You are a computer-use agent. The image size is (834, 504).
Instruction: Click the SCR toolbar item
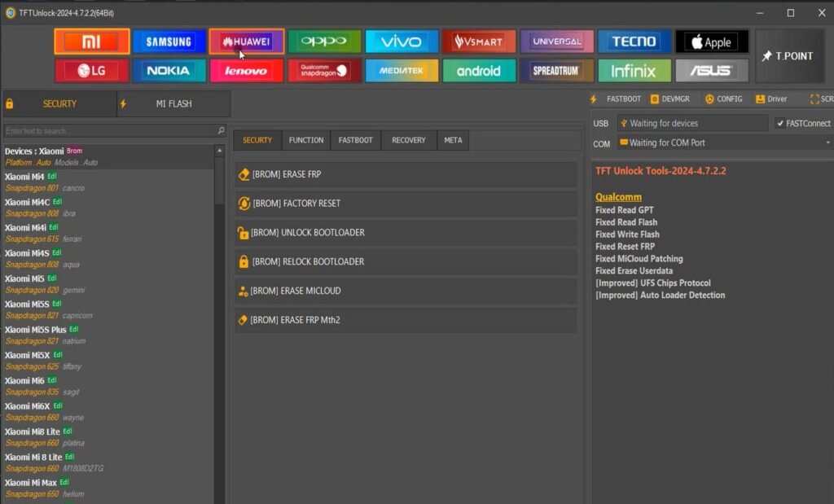click(821, 99)
